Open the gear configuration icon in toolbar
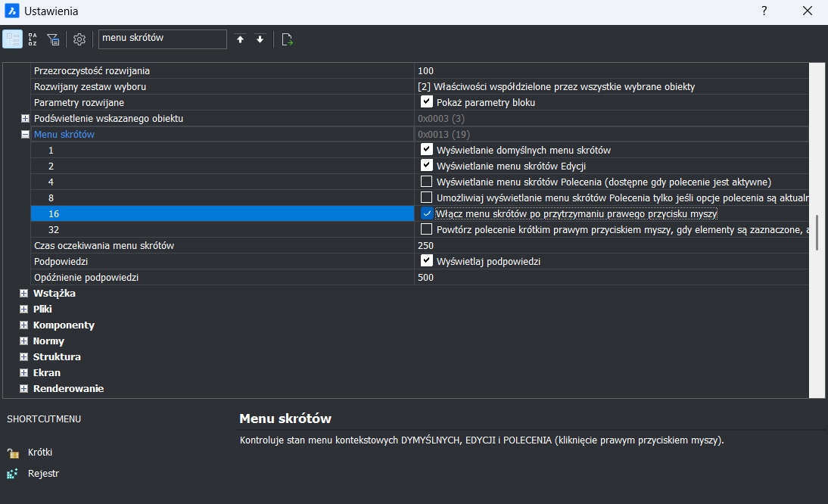This screenshot has height=504, width=828. (x=79, y=39)
